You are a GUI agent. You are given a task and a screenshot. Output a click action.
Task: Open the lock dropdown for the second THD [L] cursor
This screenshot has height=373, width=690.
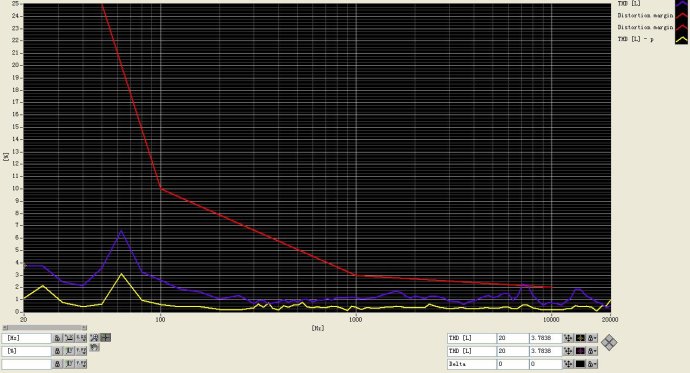pos(593,351)
